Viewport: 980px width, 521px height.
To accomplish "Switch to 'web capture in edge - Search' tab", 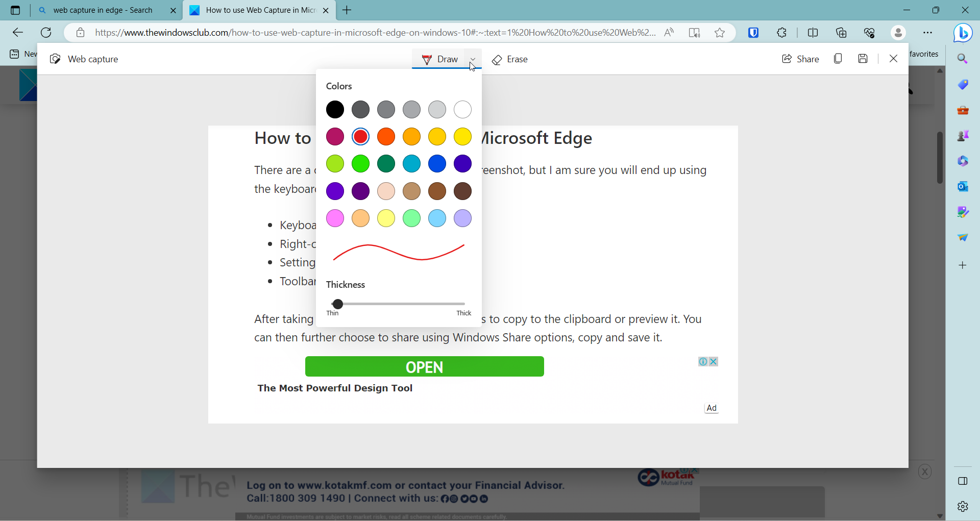I will tap(102, 10).
